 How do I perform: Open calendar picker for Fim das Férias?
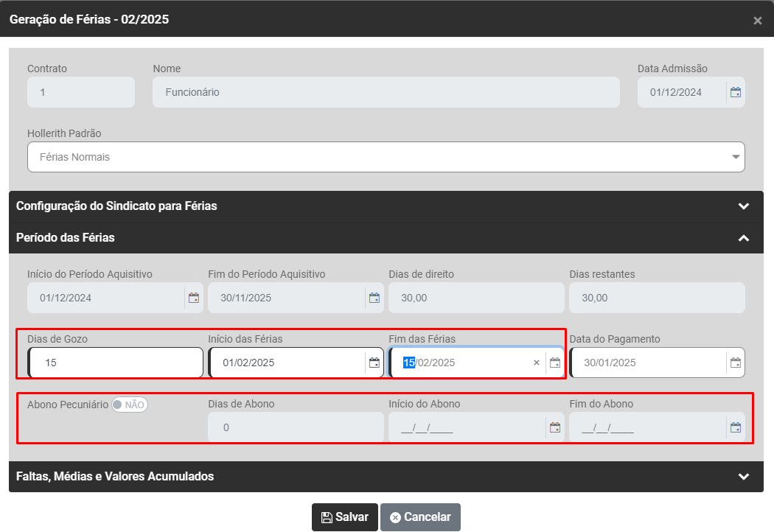pyautogui.click(x=555, y=363)
